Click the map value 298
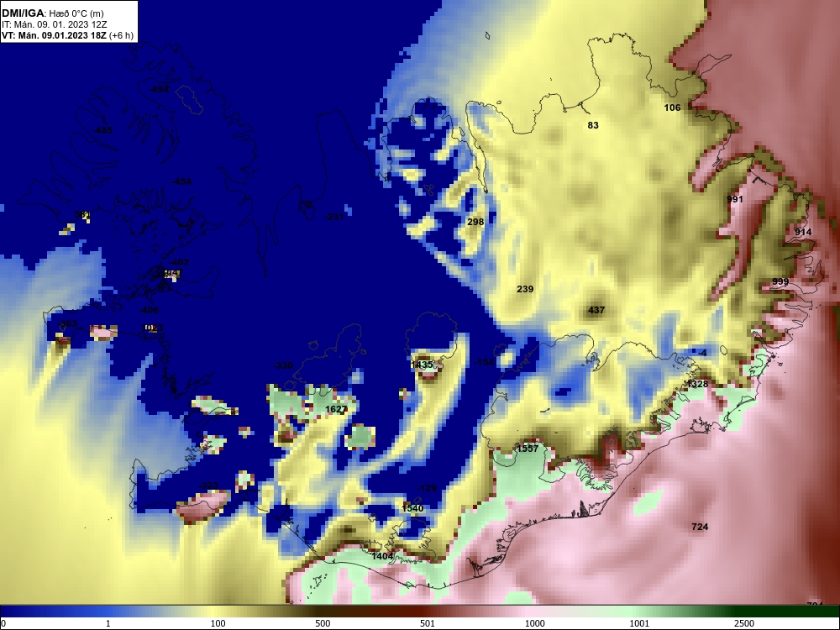 coord(475,222)
